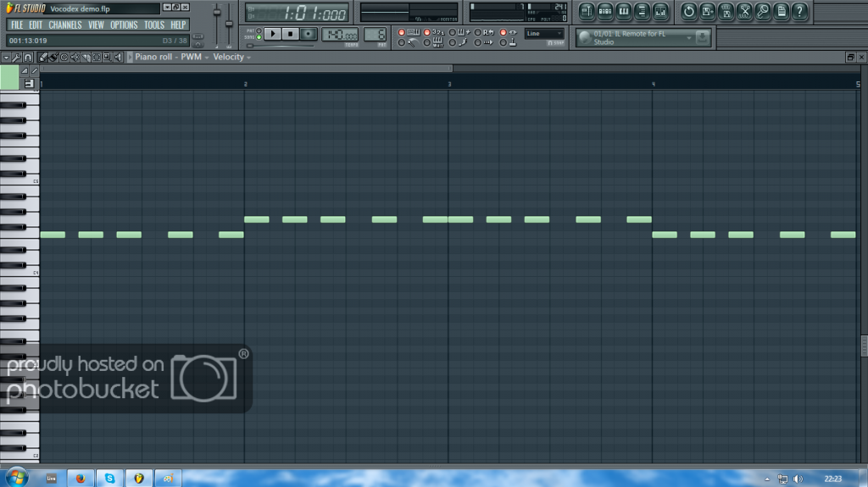Screen dimensions: 868x487
Task: Select the slice tool in piano roll
Action: point(86,57)
